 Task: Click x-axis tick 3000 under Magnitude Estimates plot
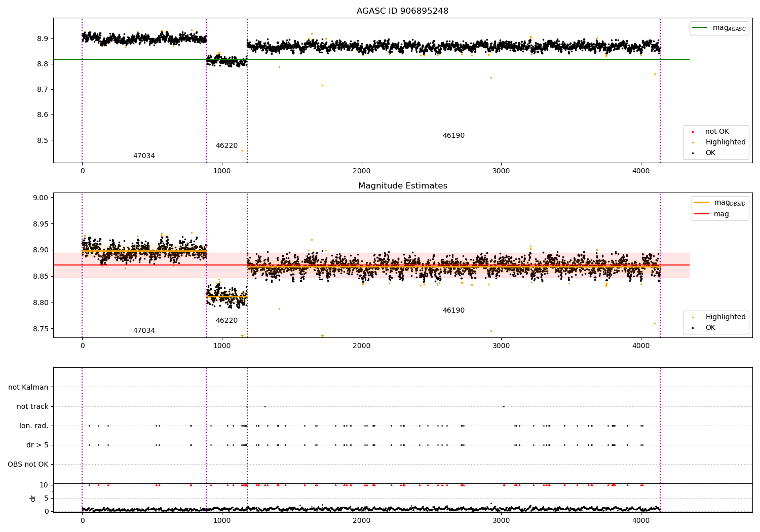point(501,346)
